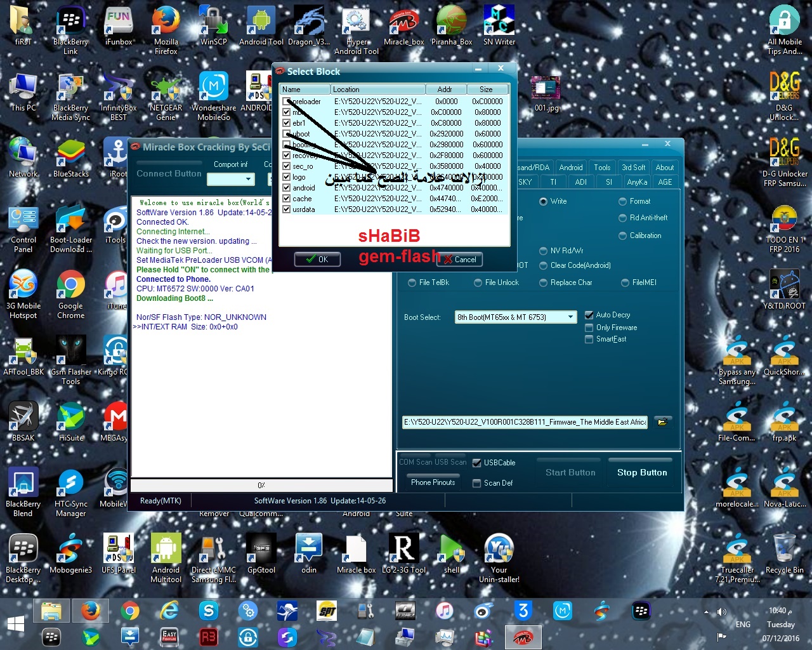Open the 001.jpg file thumbnail
Viewport: 812px width, 650px height.
546,94
